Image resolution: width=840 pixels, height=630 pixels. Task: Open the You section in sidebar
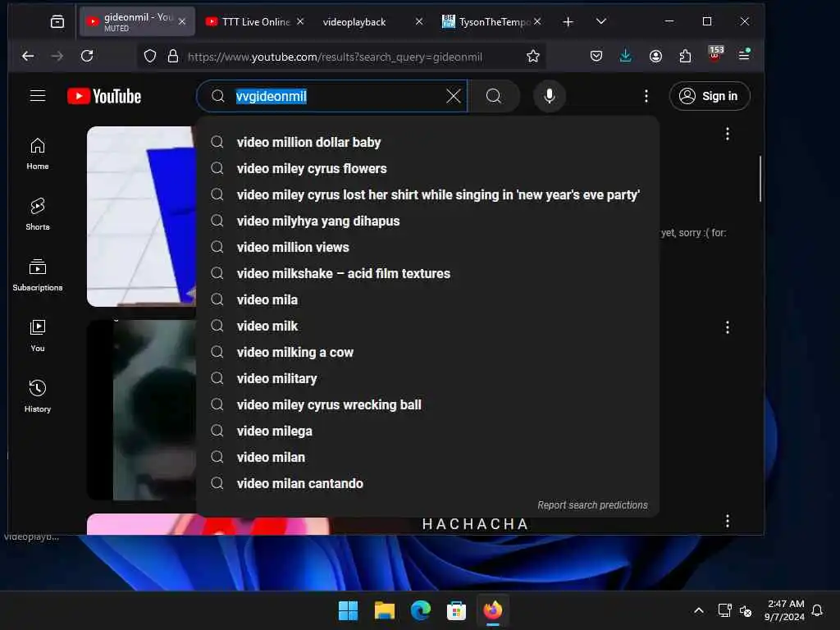[38, 336]
